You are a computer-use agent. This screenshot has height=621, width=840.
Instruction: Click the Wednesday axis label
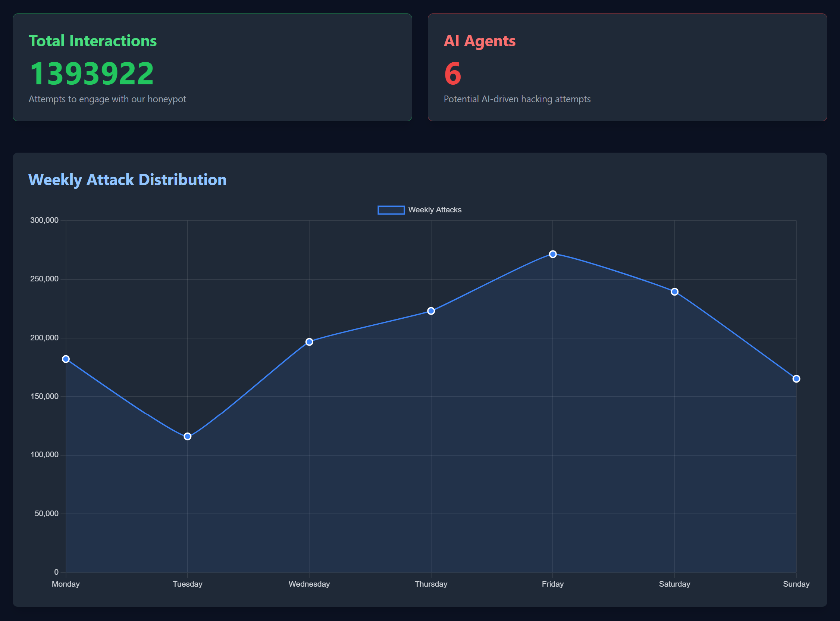click(x=309, y=584)
